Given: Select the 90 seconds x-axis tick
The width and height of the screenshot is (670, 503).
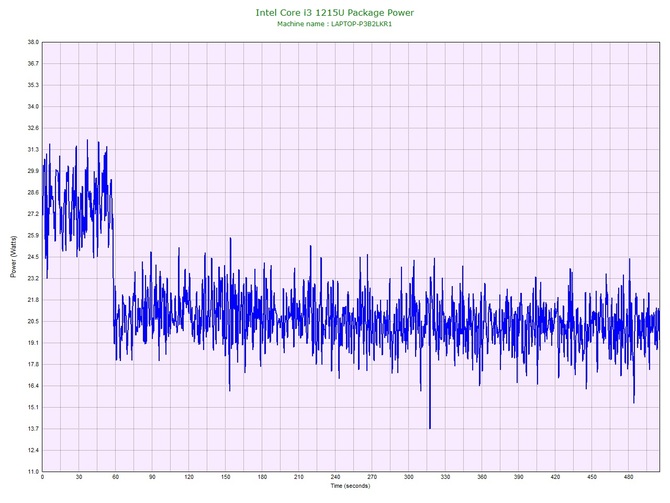Looking at the screenshot, I should point(152,477).
